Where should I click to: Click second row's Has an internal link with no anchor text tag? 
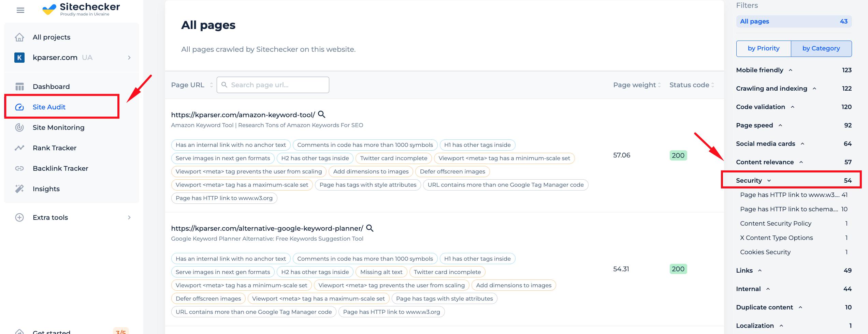coord(231,259)
